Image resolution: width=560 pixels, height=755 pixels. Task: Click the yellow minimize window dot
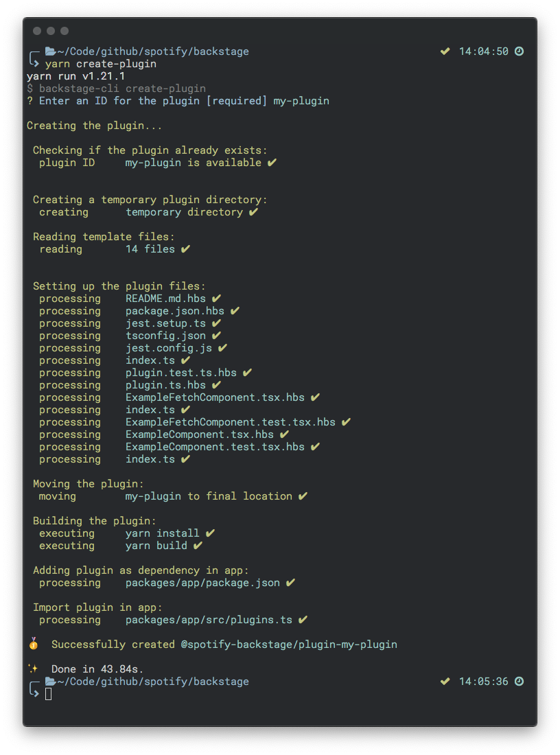click(51, 31)
